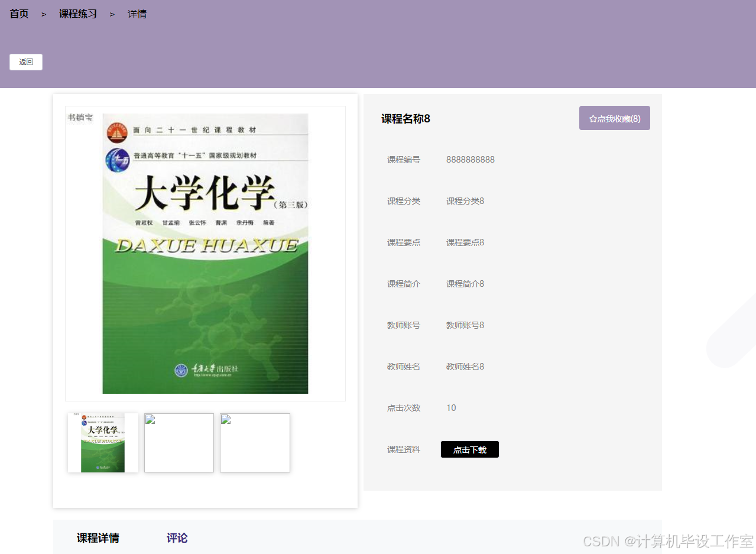Open the 课程练习 breadcrumb link
The image size is (756, 554).
click(x=78, y=14)
